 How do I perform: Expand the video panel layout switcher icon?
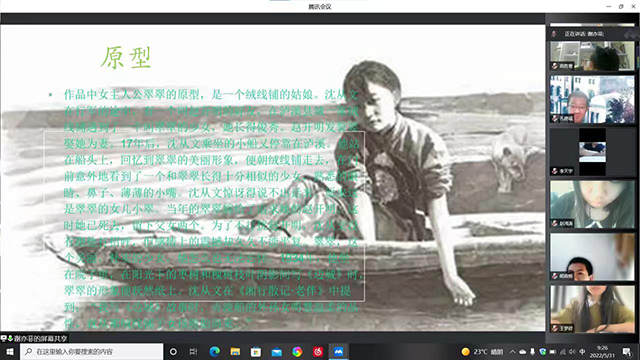pyautogui.click(x=632, y=34)
